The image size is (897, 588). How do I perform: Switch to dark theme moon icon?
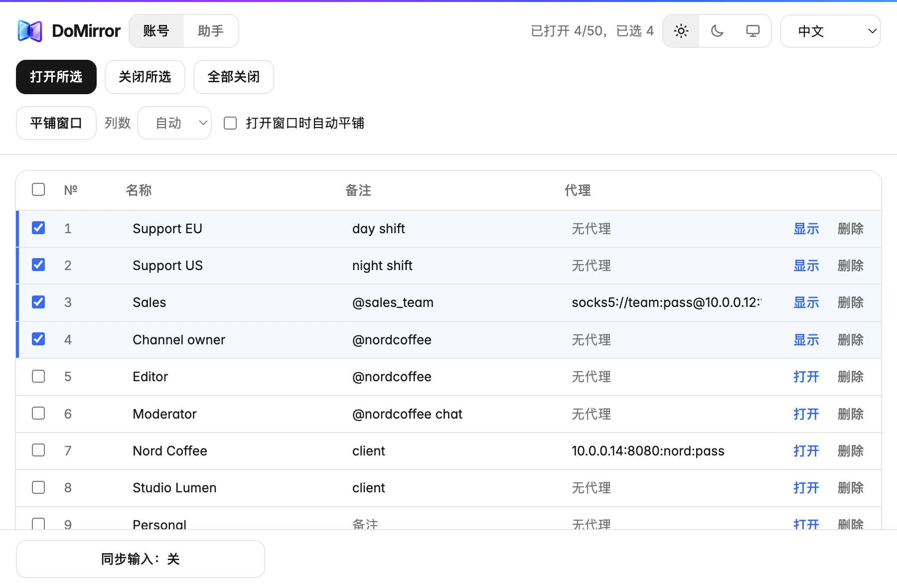(717, 31)
